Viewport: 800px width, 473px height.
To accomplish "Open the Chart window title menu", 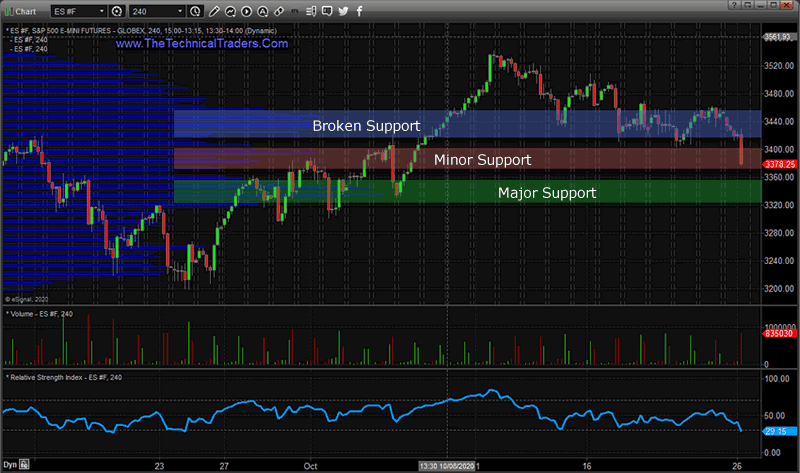I will point(26,11).
